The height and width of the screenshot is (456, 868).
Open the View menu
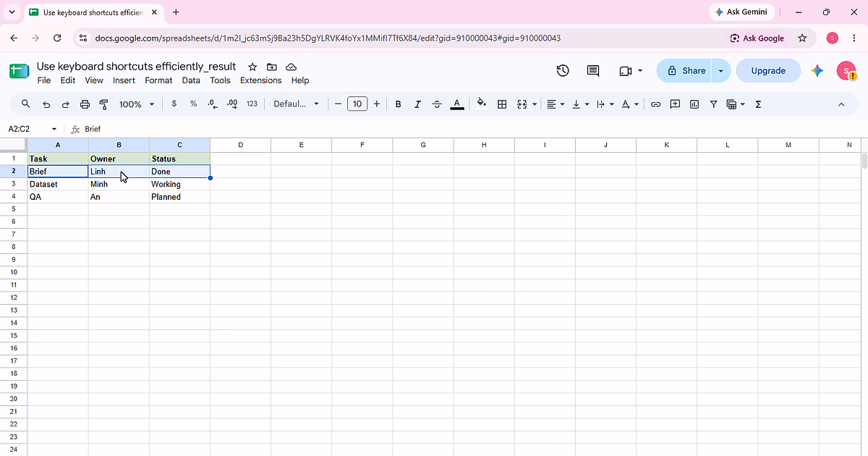[x=94, y=80]
